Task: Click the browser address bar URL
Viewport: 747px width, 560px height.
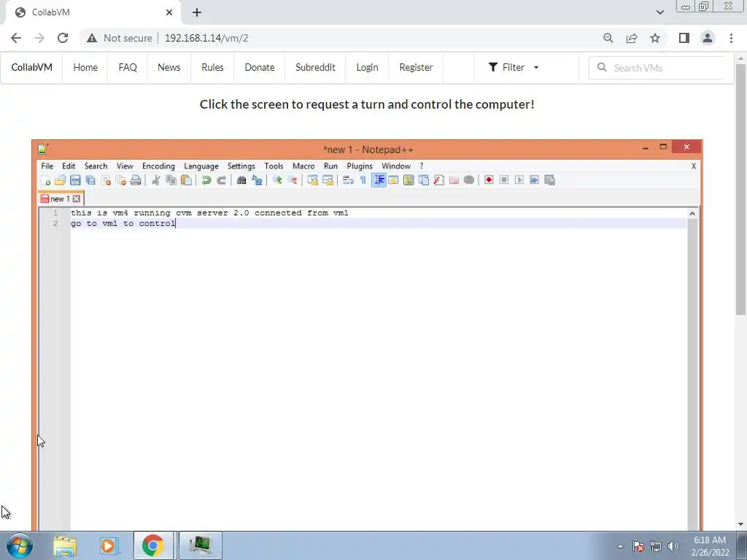Action: click(206, 38)
